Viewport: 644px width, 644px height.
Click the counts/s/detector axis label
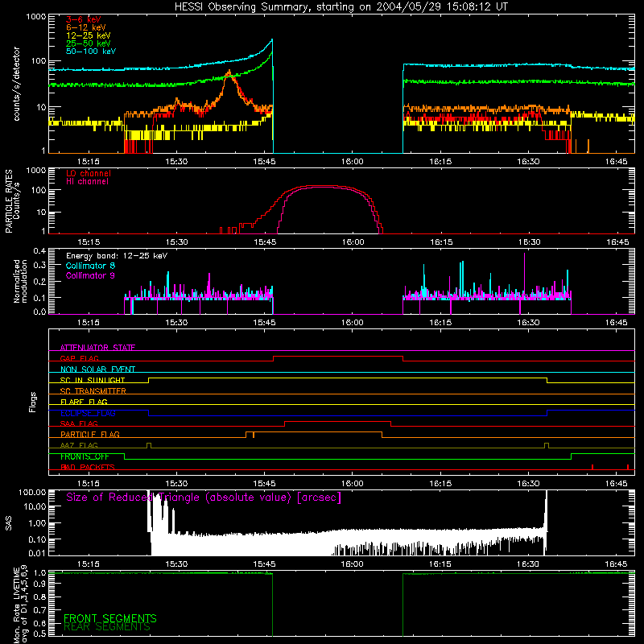point(16,84)
